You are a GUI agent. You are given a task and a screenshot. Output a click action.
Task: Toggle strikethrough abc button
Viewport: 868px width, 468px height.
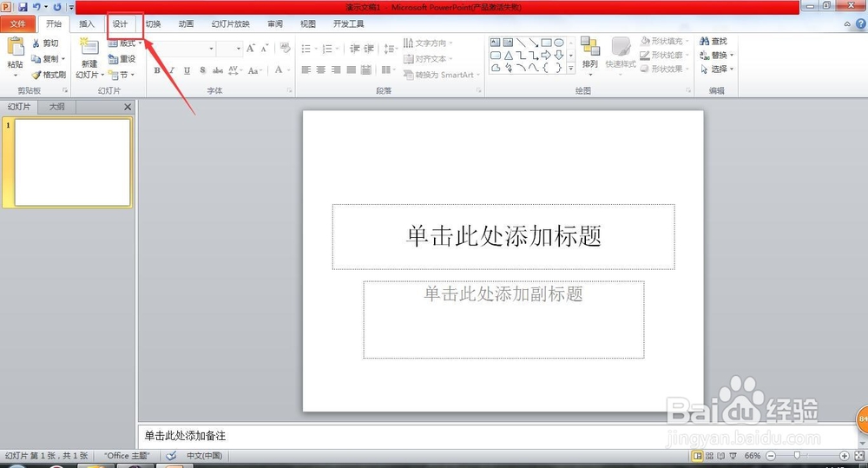pyautogui.click(x=218, y=70)
